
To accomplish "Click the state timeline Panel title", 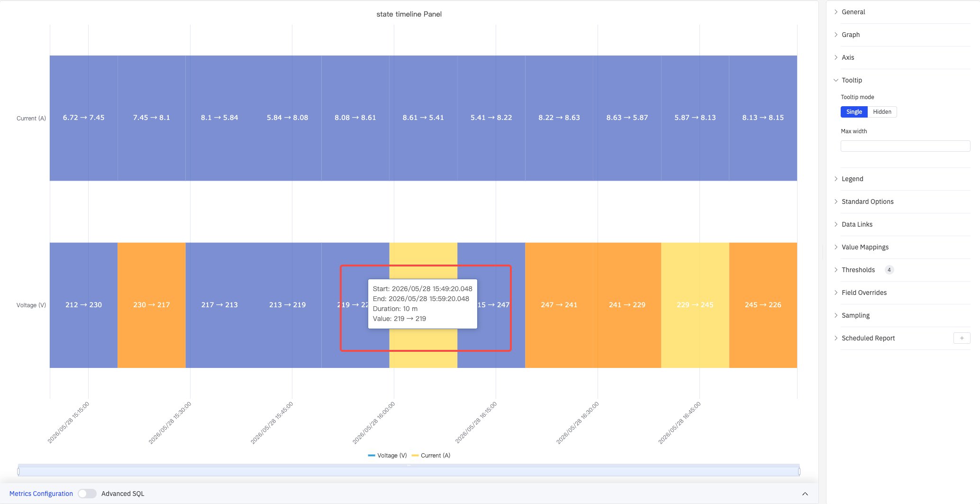I will [x=409, y=14].
